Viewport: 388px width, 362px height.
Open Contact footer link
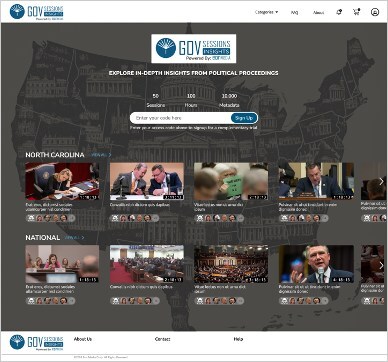point(162,339)
